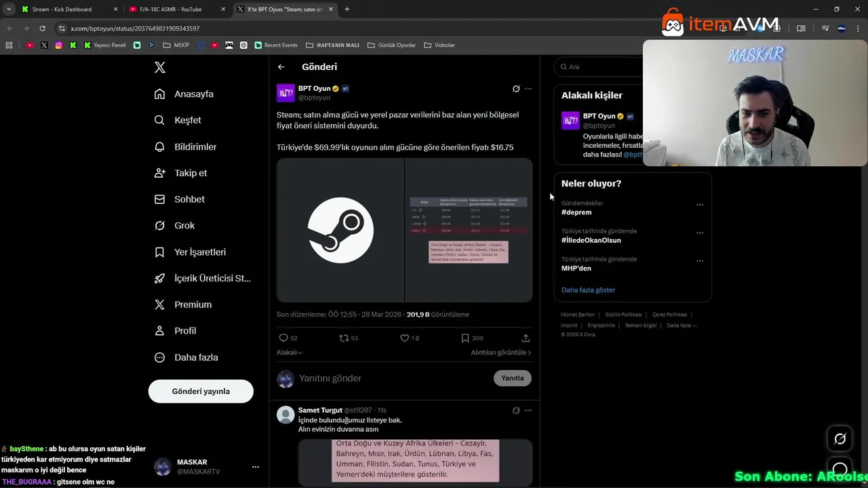Reload the page in the browser
This screenshot has height=488, width=868.
pos(42,28)
